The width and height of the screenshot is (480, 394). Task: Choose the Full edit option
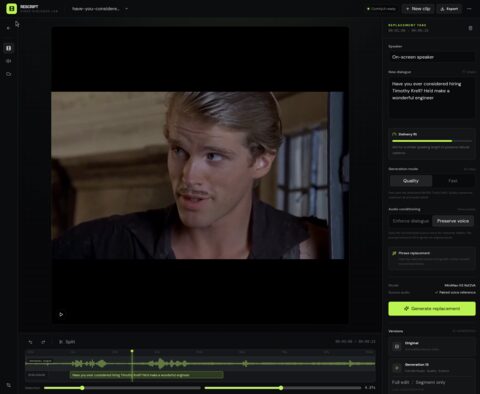(x=400, y=382)
